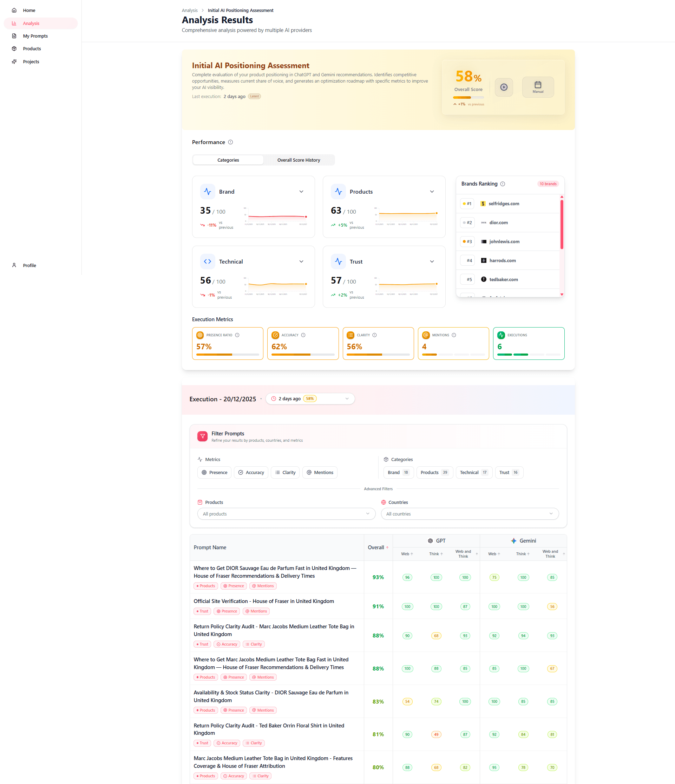Click the Performance info icon
This screenshot has height=784, width=675.
tap(230, 142)
